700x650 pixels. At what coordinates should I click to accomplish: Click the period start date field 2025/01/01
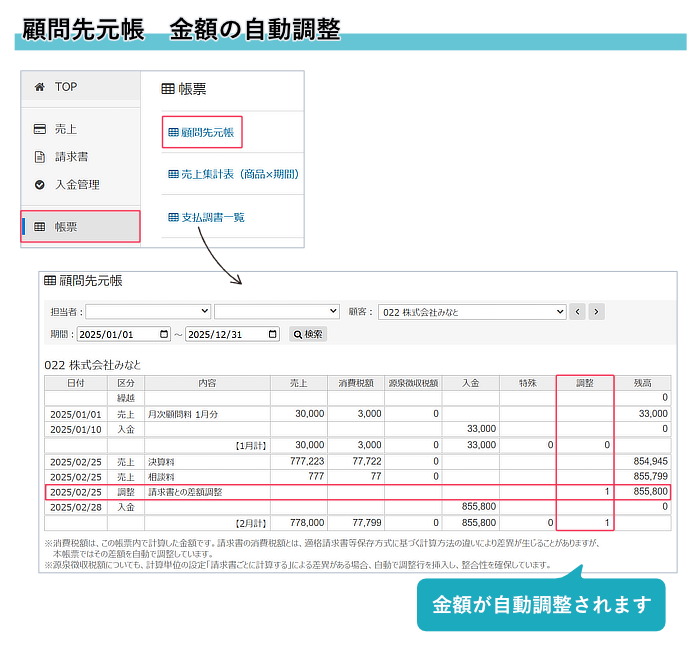click(x=116, y=334)
